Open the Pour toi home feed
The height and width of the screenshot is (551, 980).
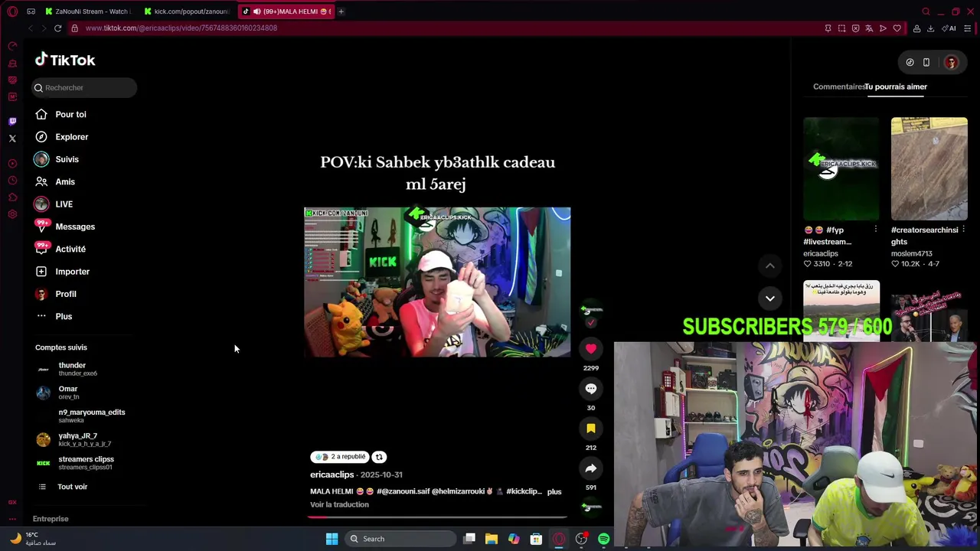(61, 114)
